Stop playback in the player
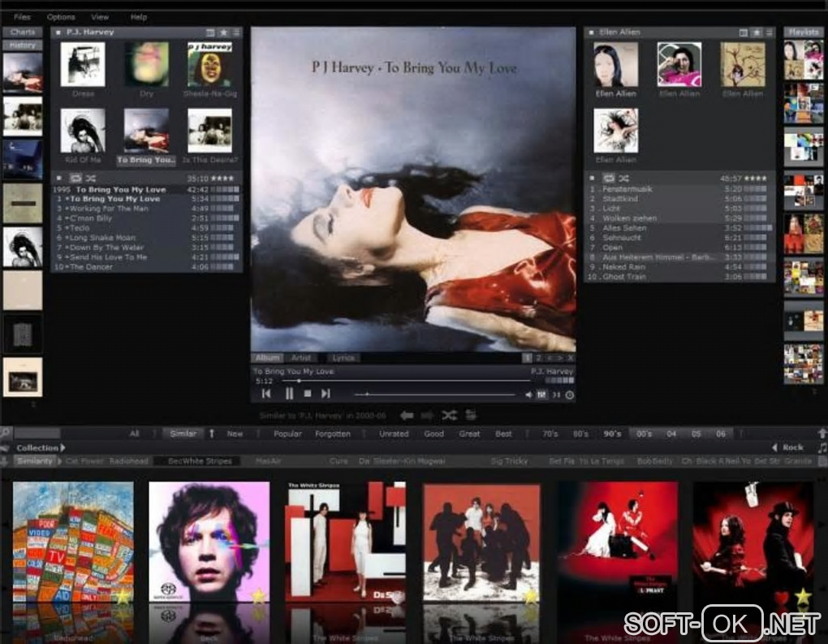The height and width of the screenshot is (644, 828). click(308, 394)
